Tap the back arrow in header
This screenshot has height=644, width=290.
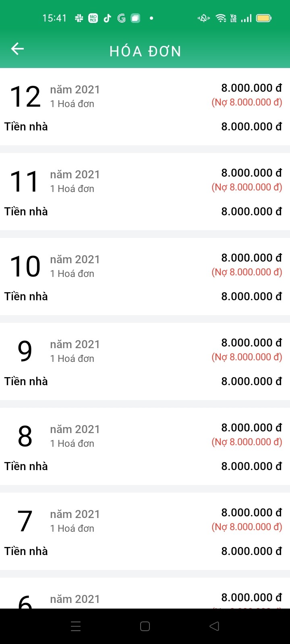click(17, 49)
